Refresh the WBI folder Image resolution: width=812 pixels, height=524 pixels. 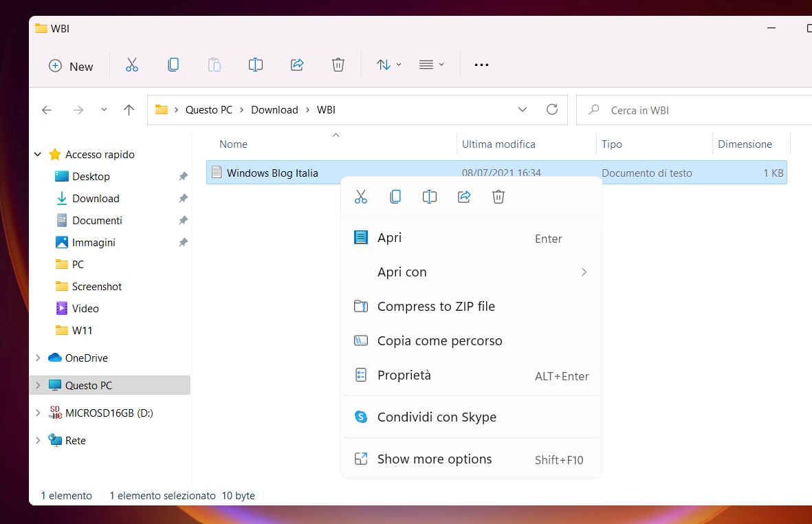[x=552, y=109]
